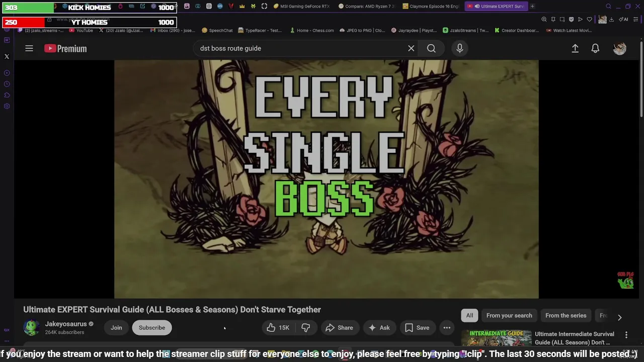Screen dimensions: 644x362
Task: Open Home - Chess.com bookmark
Action: [x=311, y=30]
